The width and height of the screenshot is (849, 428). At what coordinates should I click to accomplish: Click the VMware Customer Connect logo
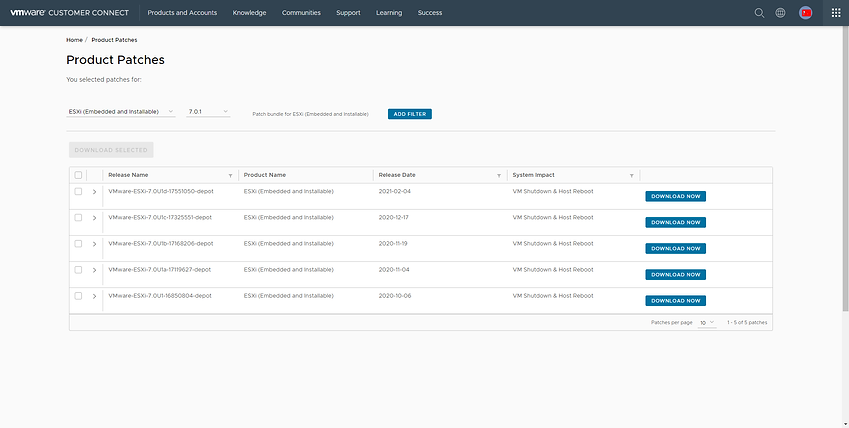(70, 12)
